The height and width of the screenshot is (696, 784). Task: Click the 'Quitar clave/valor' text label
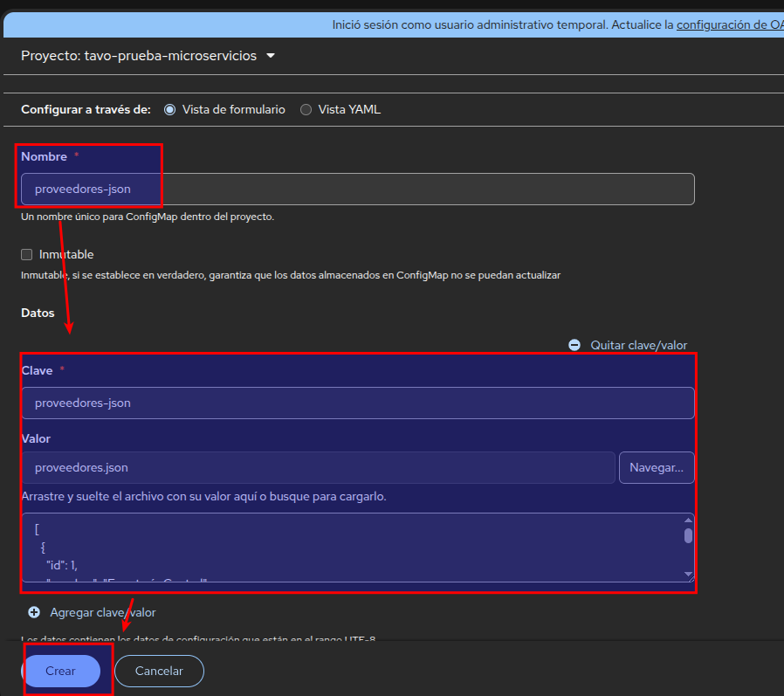point(638,345)
